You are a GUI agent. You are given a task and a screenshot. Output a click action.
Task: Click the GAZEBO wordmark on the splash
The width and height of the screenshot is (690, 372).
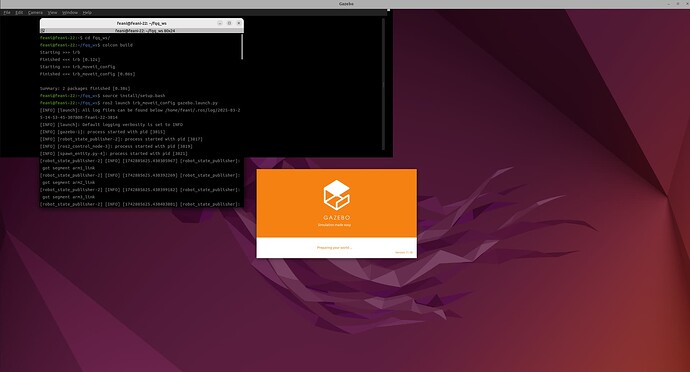337,217
